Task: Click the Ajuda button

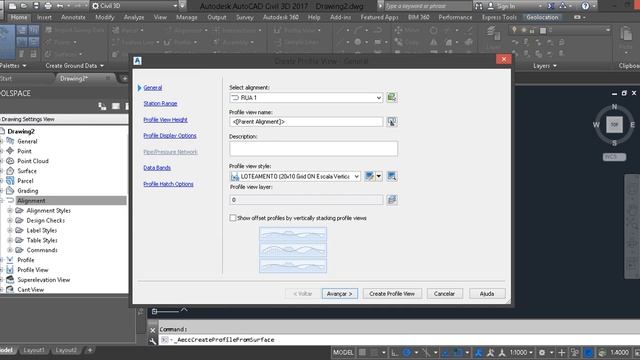Action: (x=487, y=293)
